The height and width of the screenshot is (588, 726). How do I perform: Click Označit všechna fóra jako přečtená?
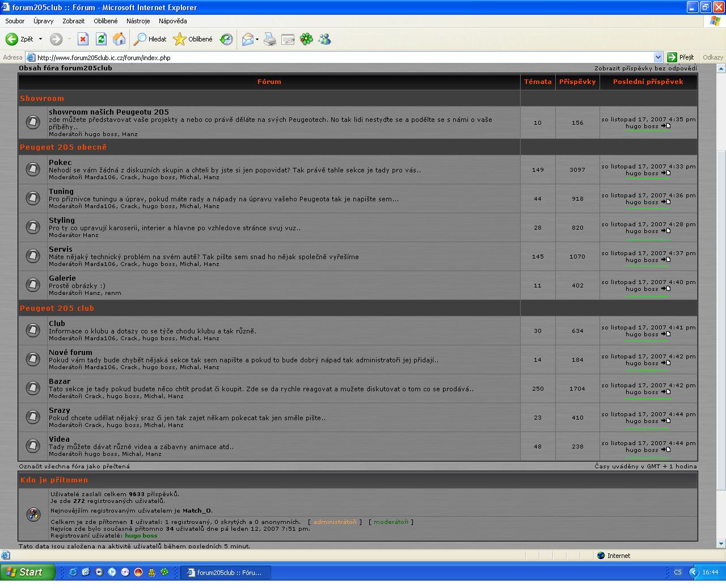coord(74,466)
